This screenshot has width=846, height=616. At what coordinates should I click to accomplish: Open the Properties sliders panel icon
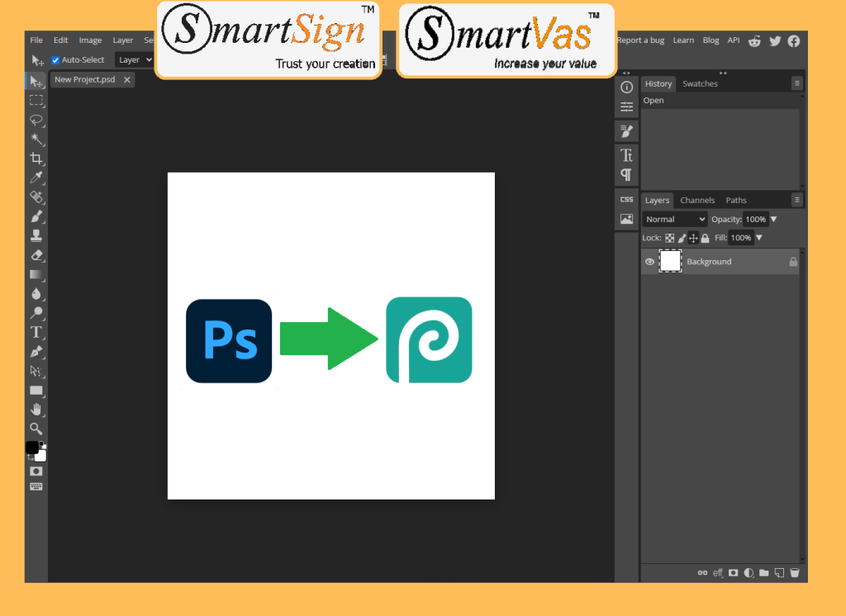tap(626, 107)
